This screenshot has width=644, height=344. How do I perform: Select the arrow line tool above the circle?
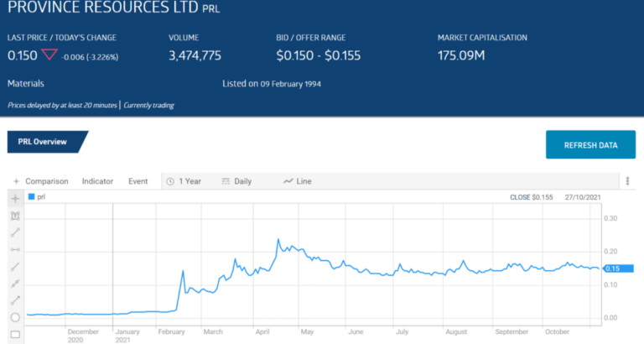click(14, 300)
